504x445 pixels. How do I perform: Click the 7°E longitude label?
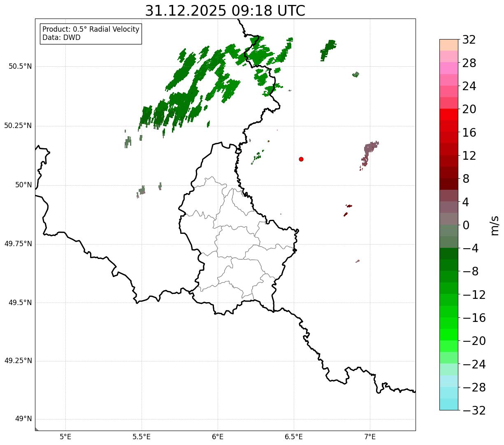coord(370,437)
